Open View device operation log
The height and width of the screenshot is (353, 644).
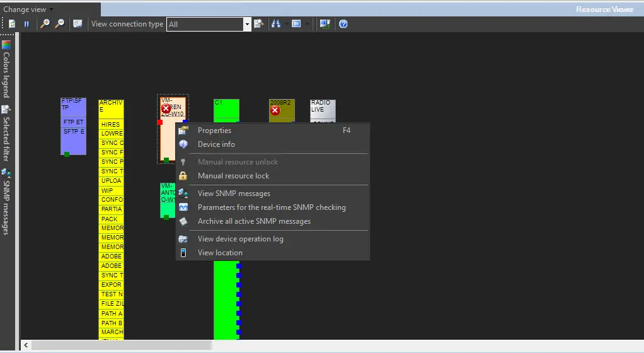click(240, 239)
